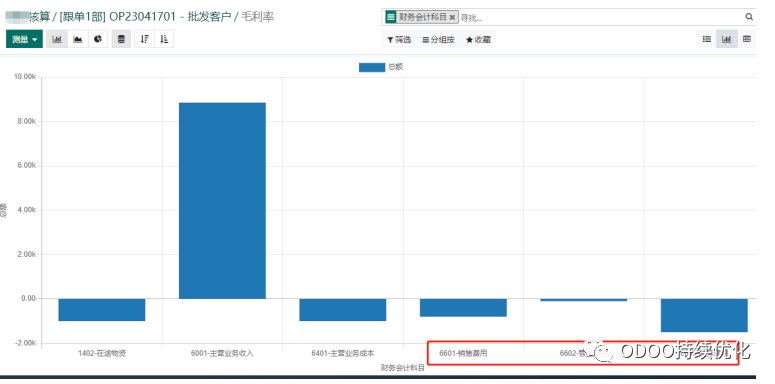Click the 8.00k y-axis value
775x384 pixels.
[x=26, y=122]
